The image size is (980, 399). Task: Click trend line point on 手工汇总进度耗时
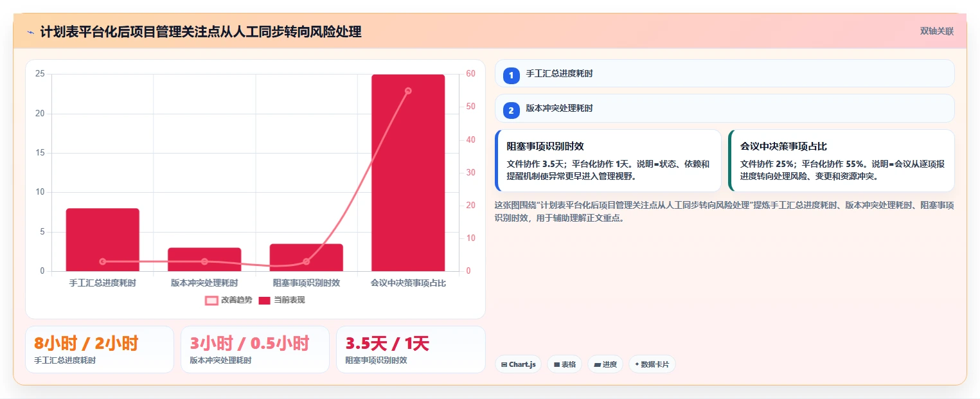[102, 262]
